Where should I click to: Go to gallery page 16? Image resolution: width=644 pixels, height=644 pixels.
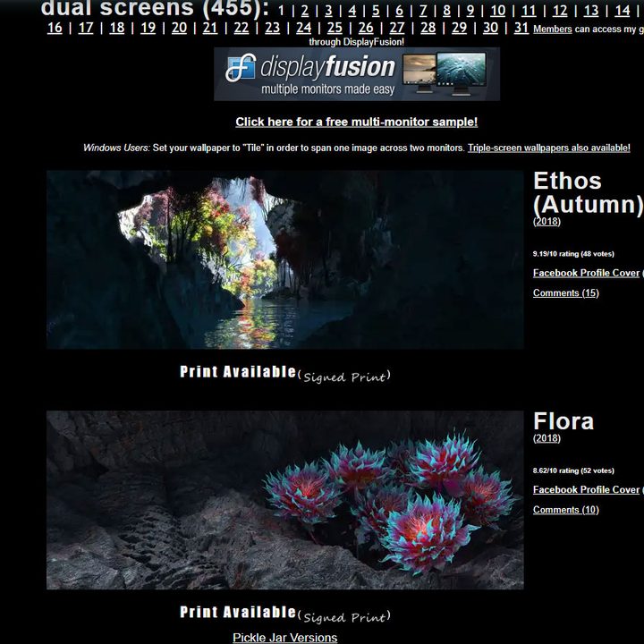click(55, 28)
